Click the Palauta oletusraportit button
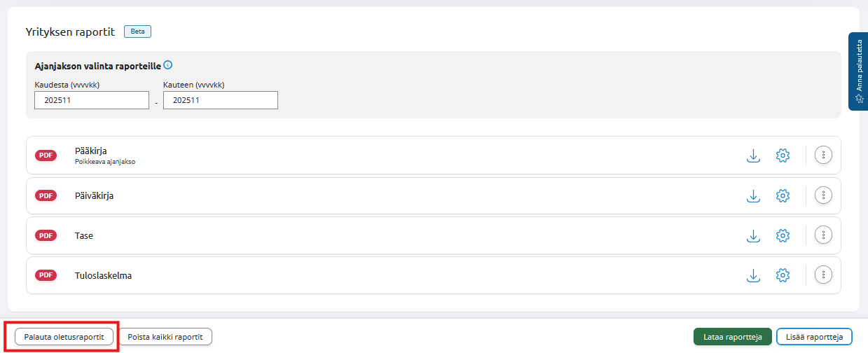This screenshot has height=353, width=868. [x=64, y=337]
